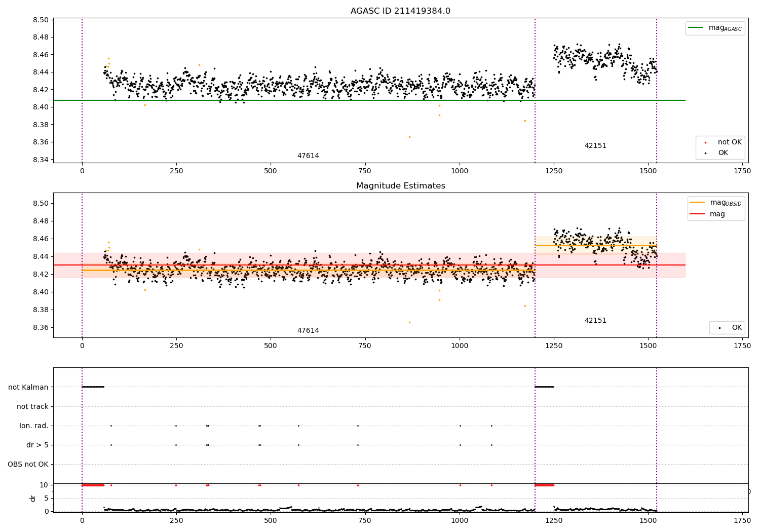Viewport: 760px width, 532px height.
Task: Click the orange line sample in middle legend
Action: click(698, 203)
